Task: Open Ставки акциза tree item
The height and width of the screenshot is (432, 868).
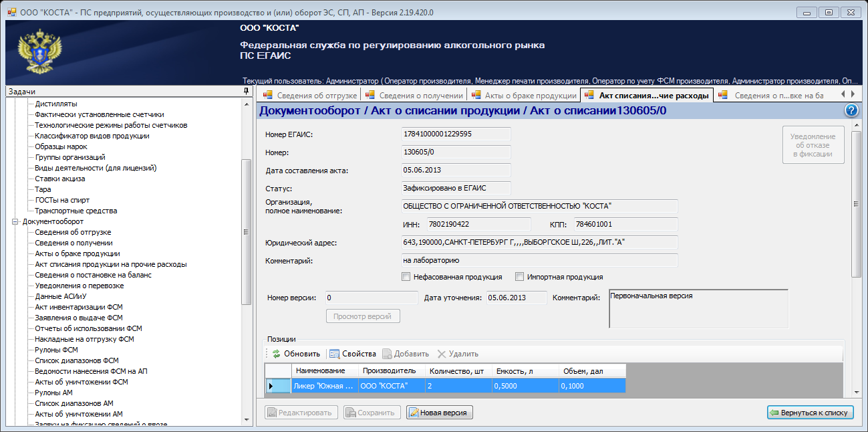Action: tap(60, 179)
